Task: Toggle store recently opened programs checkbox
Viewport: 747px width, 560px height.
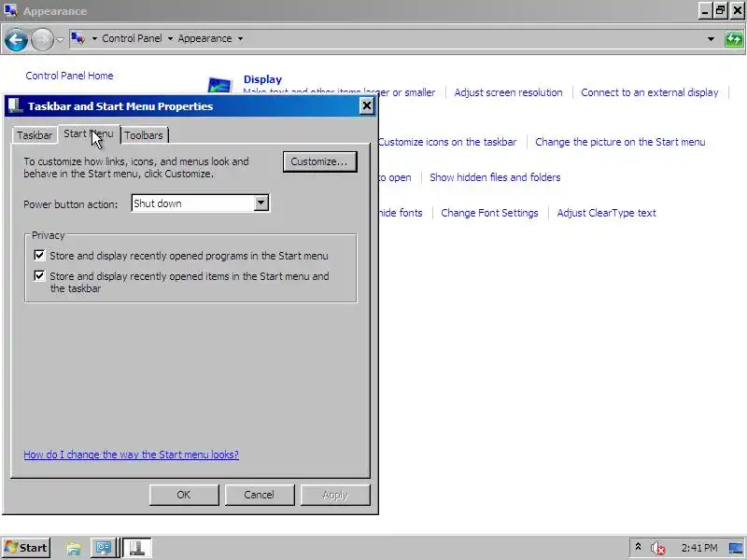Action: (39, 256)
